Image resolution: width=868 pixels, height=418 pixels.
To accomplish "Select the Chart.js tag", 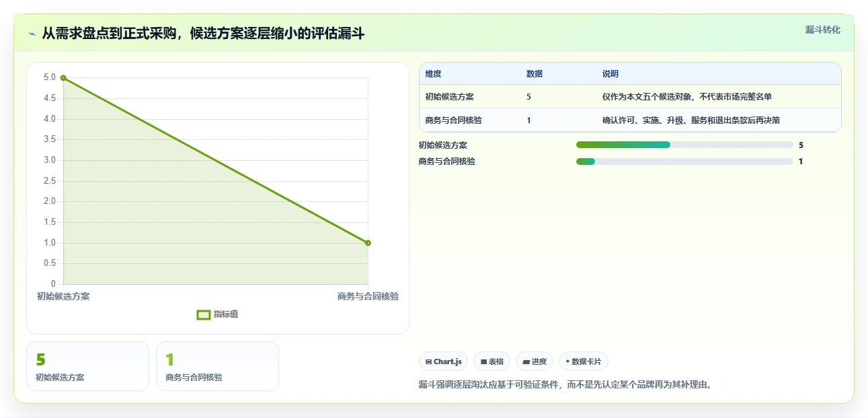I will click(x=443, y=361).
